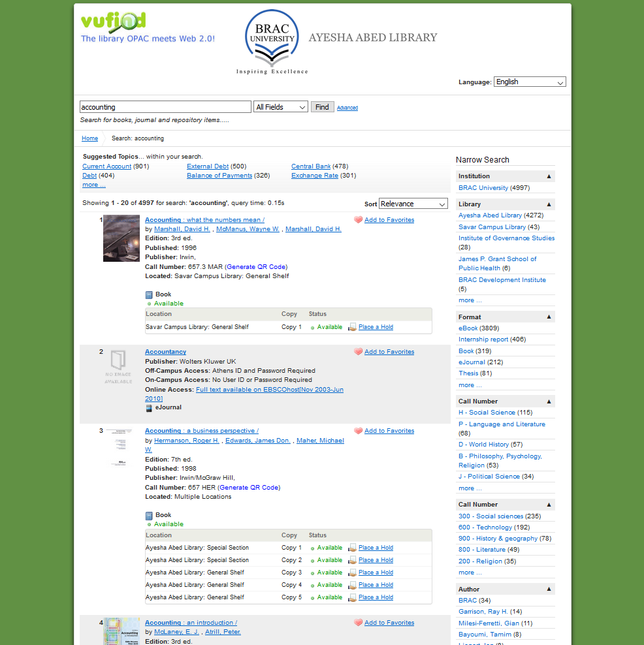
Task: Click hold icon for General Shelf Copy 5
Action: 352,597
